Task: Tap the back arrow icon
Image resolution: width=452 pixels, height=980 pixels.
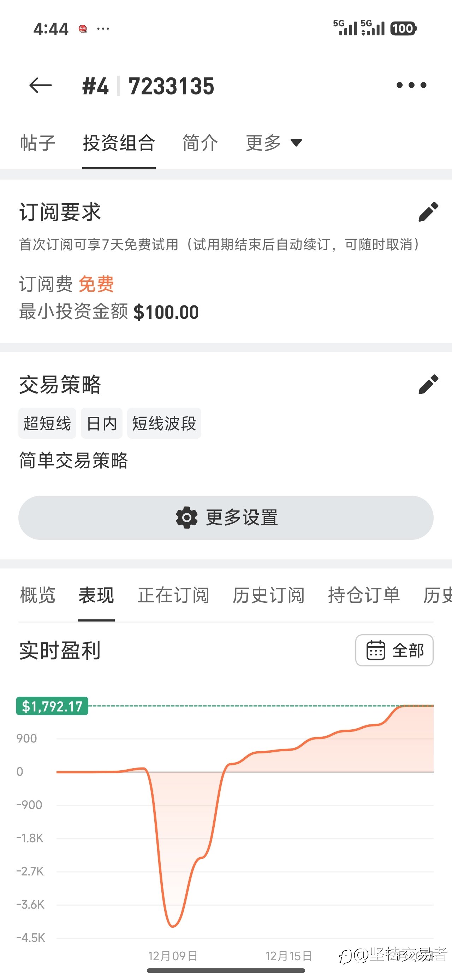Action: (x=40, y=85)
